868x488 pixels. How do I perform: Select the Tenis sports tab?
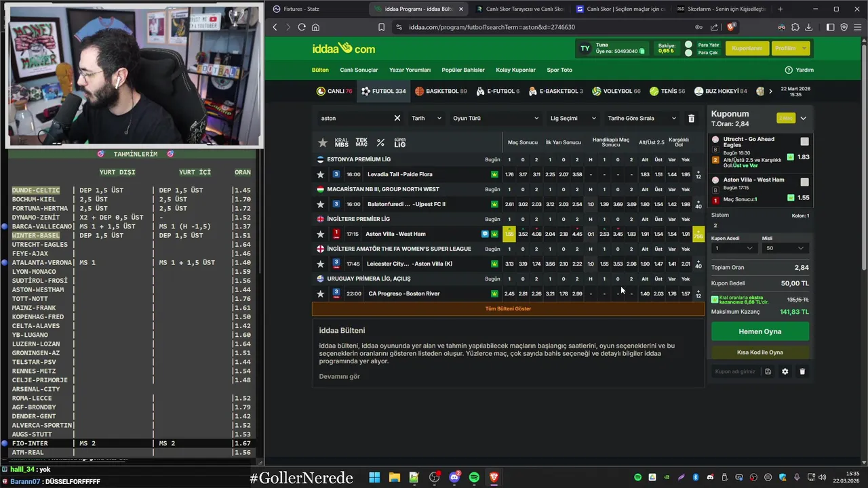tap(667, 91)
